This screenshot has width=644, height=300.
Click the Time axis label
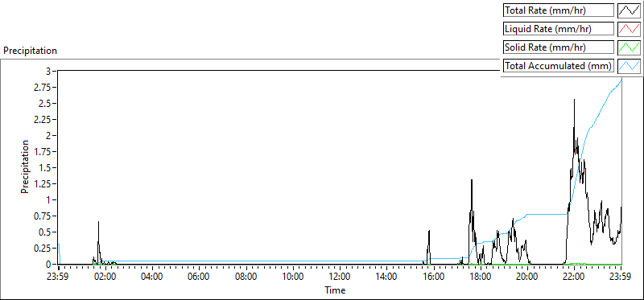335,290
